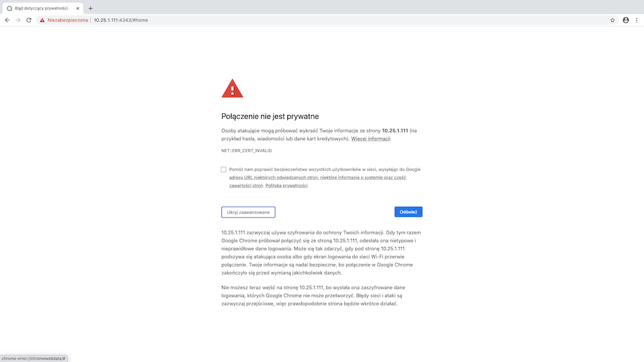Close the 'Błąd dotyczący prywatności' tab
The height and width of the screenshot is (362, 644).
pos(79,8)
